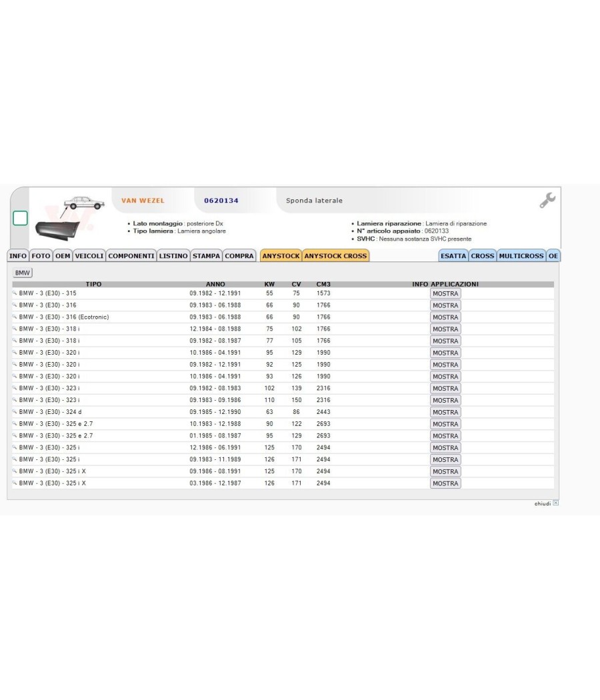Click MOSTRA for the 1573 cm3 row
600x700 pixels.
[445, 293]
